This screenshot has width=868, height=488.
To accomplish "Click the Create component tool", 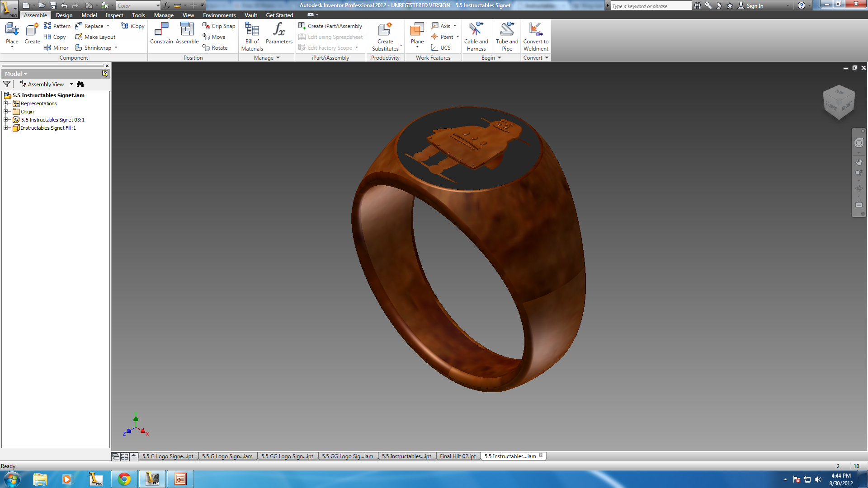I will 32,34.
